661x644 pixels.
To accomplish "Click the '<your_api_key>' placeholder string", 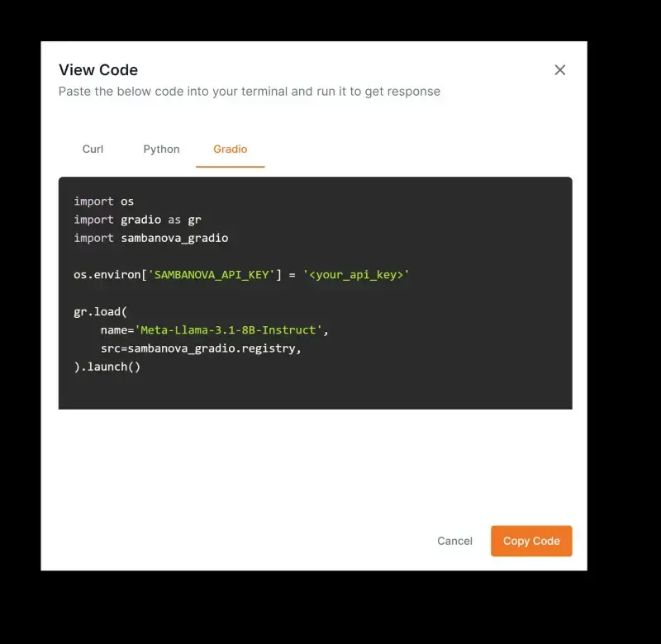I will (x=356, y=275).
